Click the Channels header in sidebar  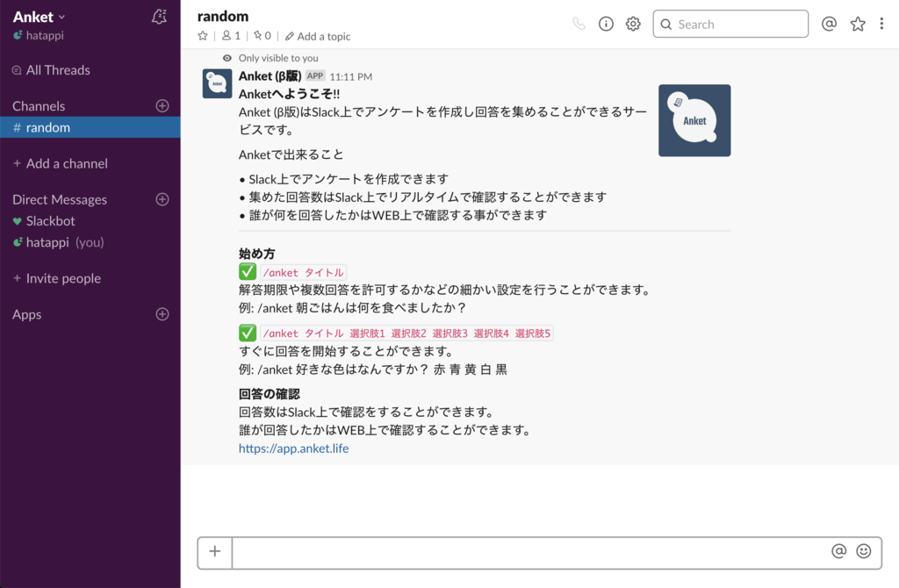tap(39, 106)
